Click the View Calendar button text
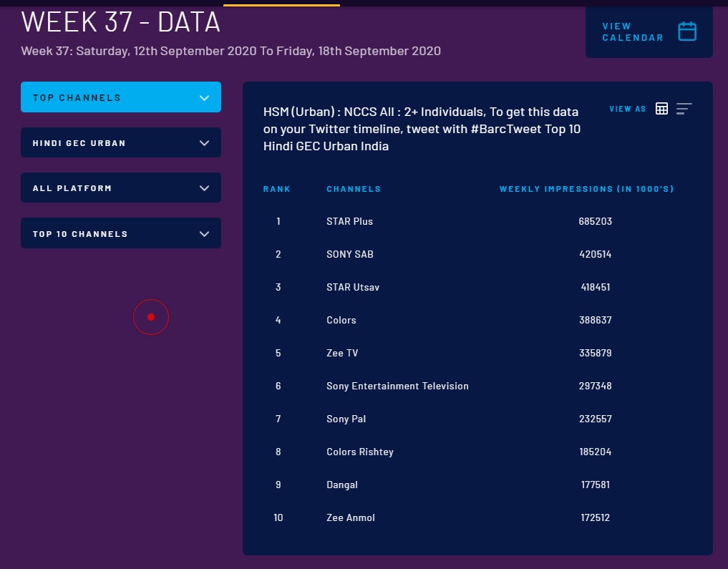The height and width of the screenshot is (569, 728). point(632,32)
